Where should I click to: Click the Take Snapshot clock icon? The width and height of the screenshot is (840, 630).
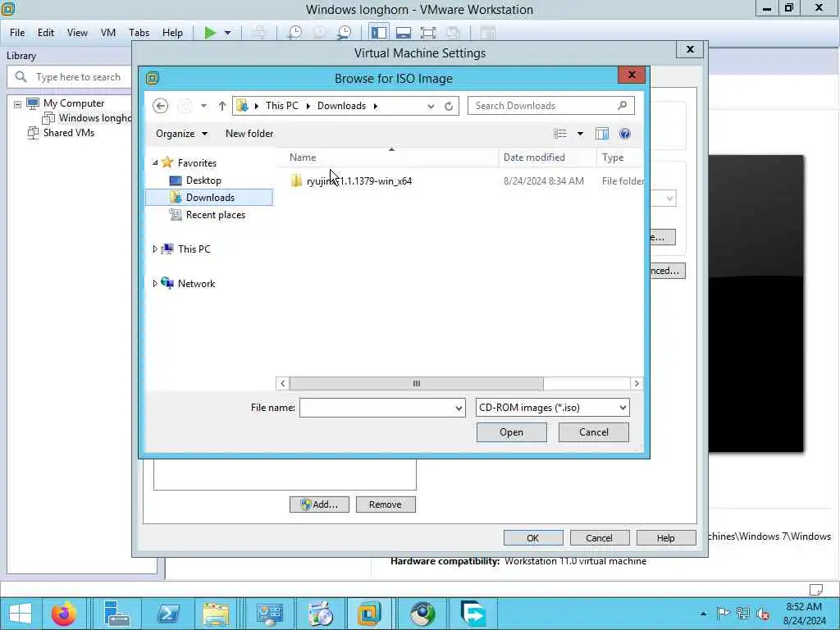point(294,33)
